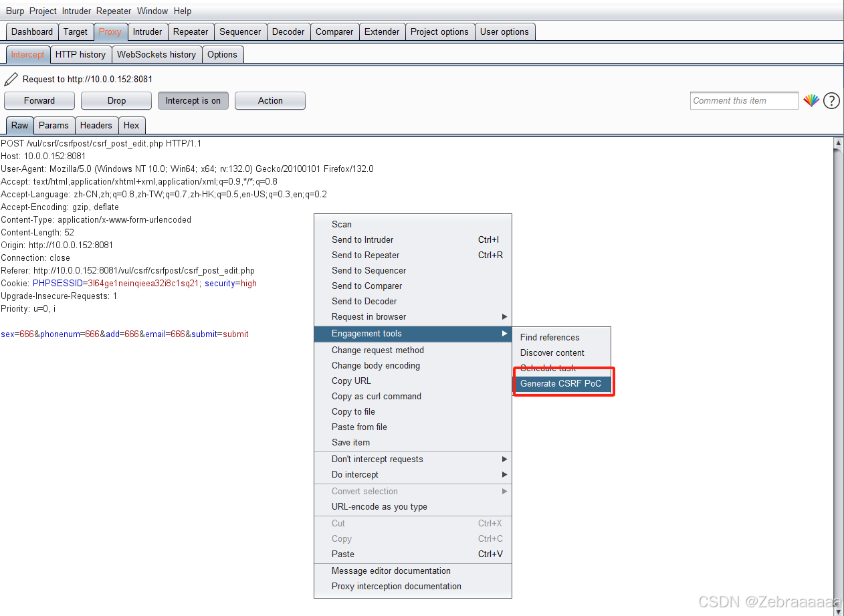Open the Window menu
Screen dimensions: 844x616
tap(152, 11)
